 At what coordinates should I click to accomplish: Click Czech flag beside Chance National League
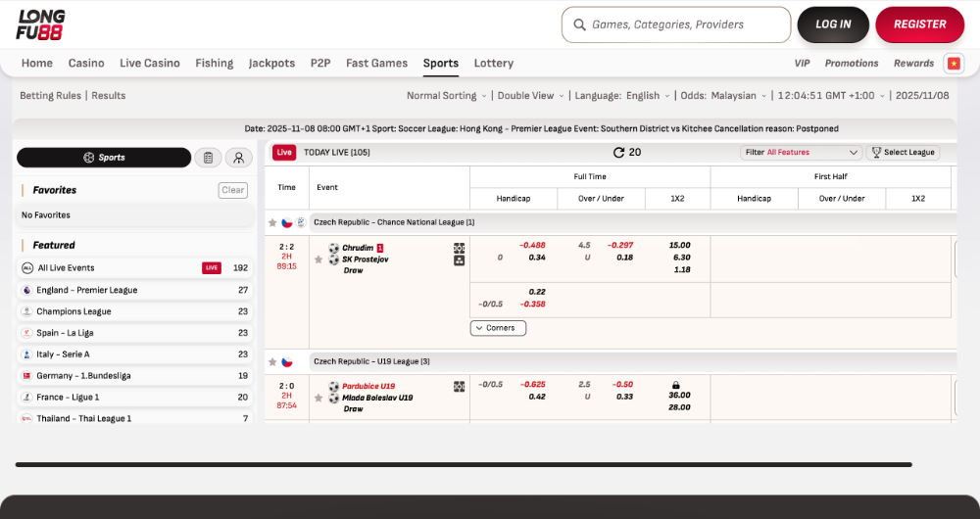click(287, 222)
